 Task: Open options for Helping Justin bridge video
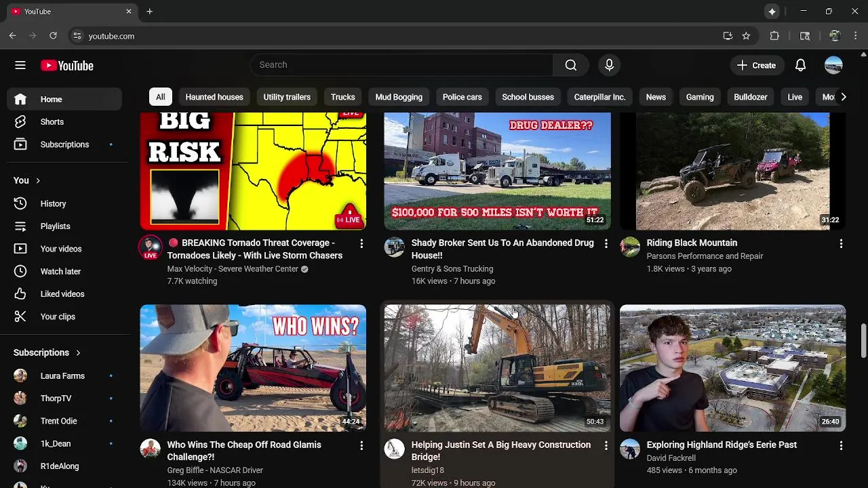[606, 445]
